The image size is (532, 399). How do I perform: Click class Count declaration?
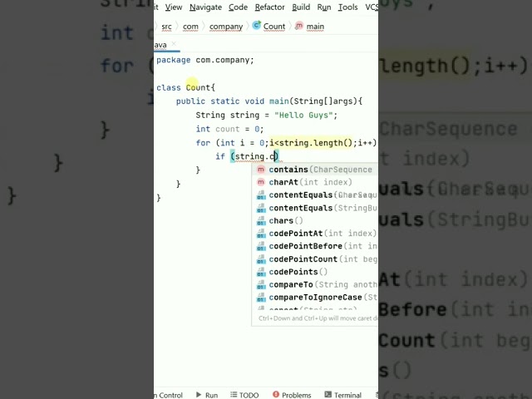(x=185, y=87)
